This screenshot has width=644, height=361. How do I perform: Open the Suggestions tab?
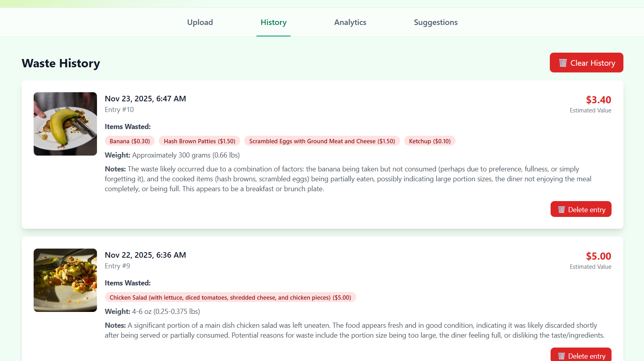tap(436, 22)
